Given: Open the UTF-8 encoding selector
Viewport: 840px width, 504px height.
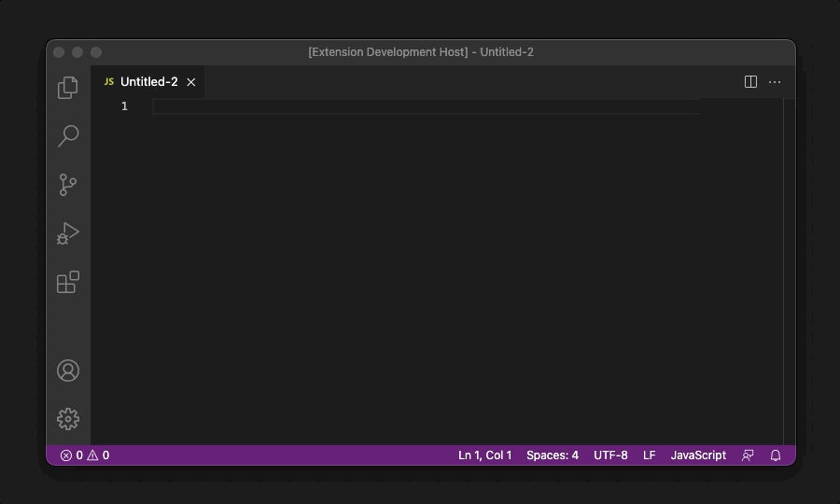Looking at the screenshot, I should click(x=610, y=455).
